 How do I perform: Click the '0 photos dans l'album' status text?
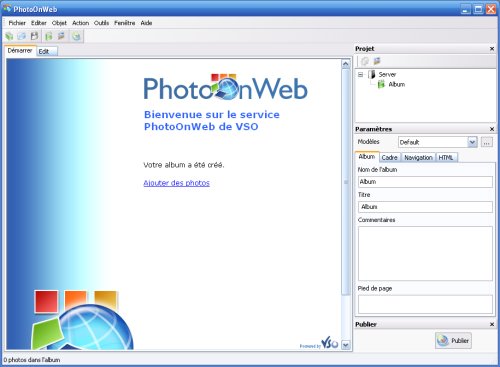tap(32, 360)
